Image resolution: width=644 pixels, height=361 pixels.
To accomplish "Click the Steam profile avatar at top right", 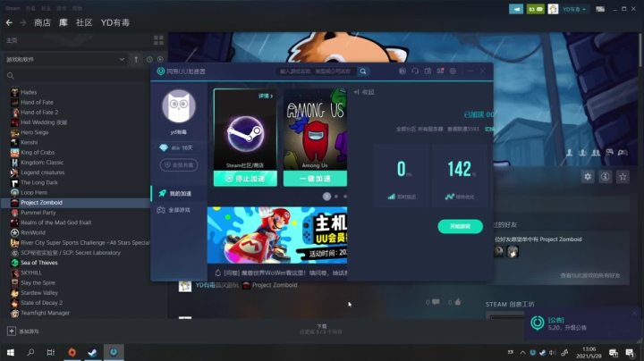I will [x=553, y=9].
